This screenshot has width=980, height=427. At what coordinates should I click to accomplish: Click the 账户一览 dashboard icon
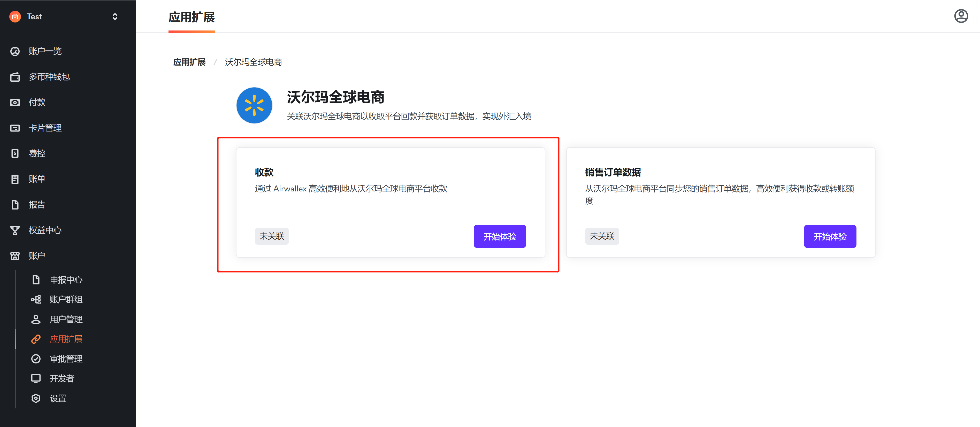pyautogui.click(x=15, y=51)
